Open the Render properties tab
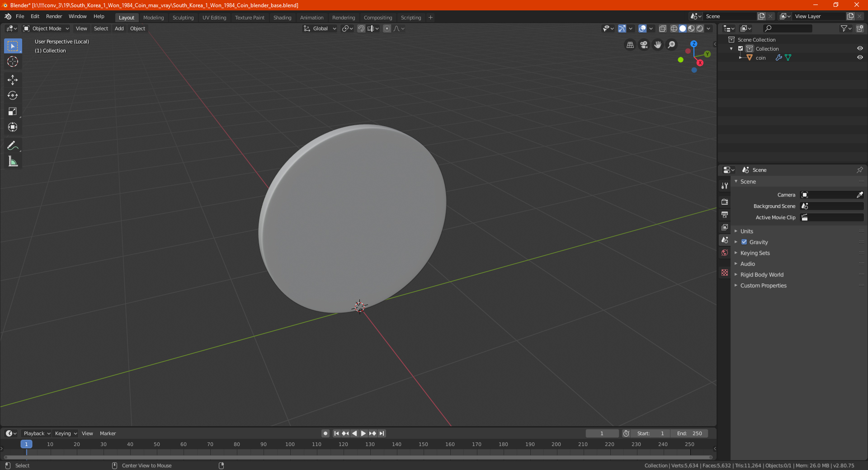 tap(725, 202)
